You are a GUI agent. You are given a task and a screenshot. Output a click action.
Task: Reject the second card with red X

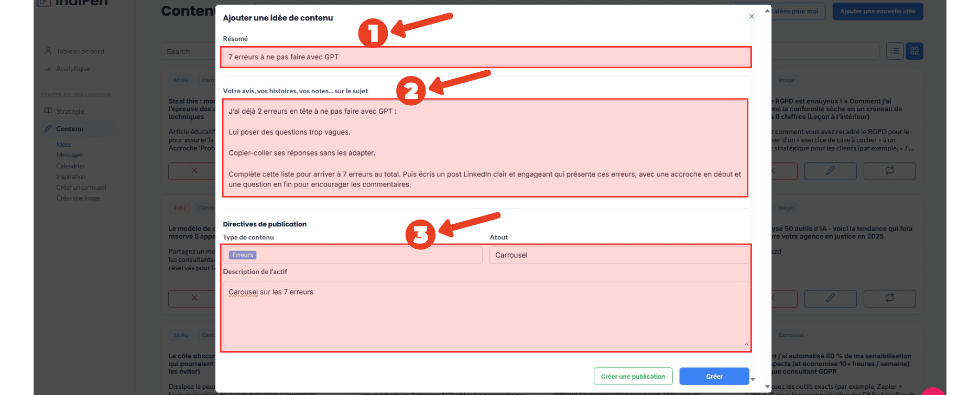[194, 298]
